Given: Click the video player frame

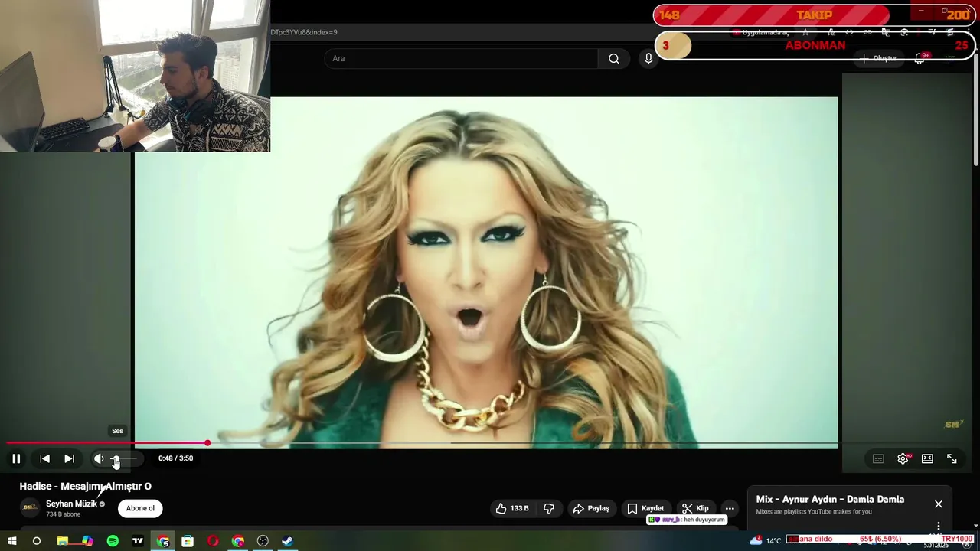Looking at the screenshot, I should (486, 272).
